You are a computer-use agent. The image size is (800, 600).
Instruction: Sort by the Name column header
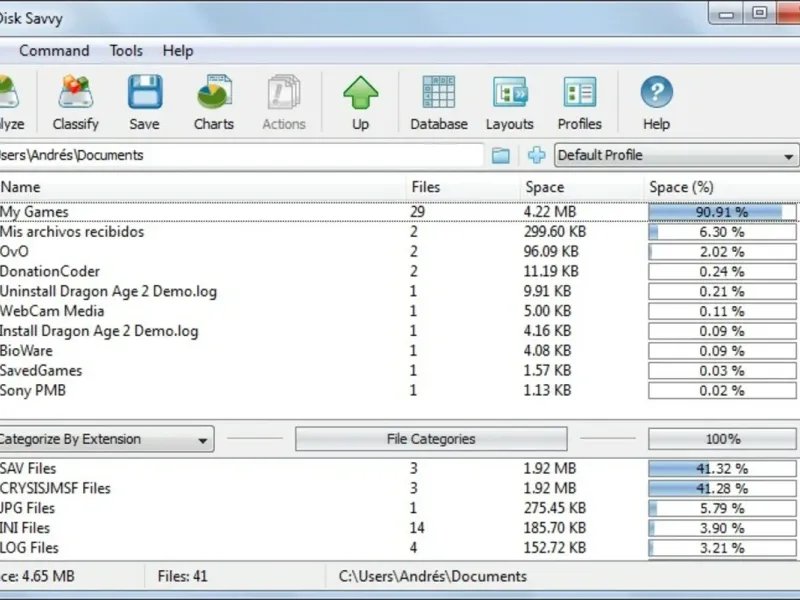(x=203, y=187)
